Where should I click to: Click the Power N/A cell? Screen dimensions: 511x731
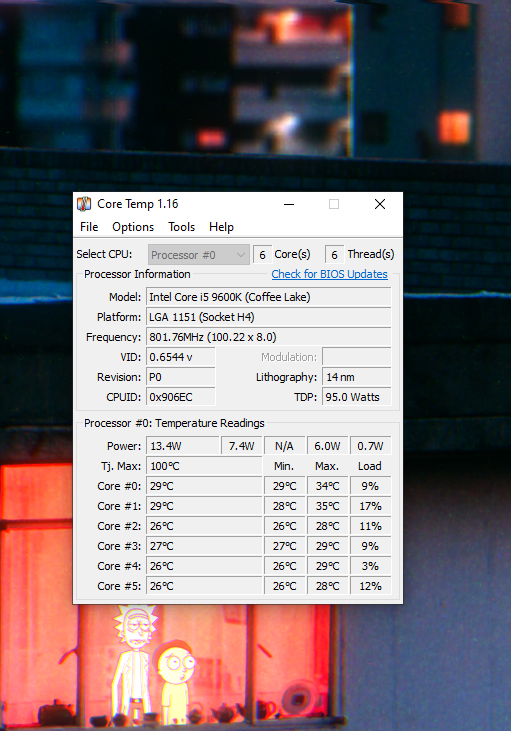[284, 446]
